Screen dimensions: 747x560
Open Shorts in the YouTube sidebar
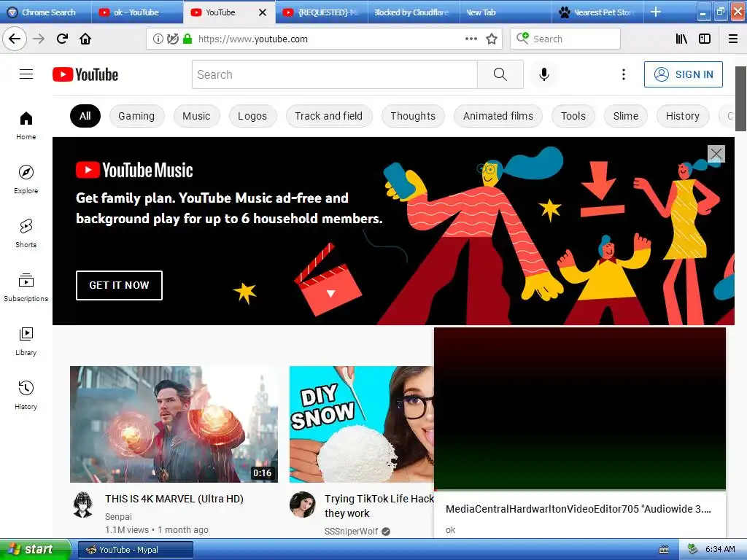pos(26,233)
